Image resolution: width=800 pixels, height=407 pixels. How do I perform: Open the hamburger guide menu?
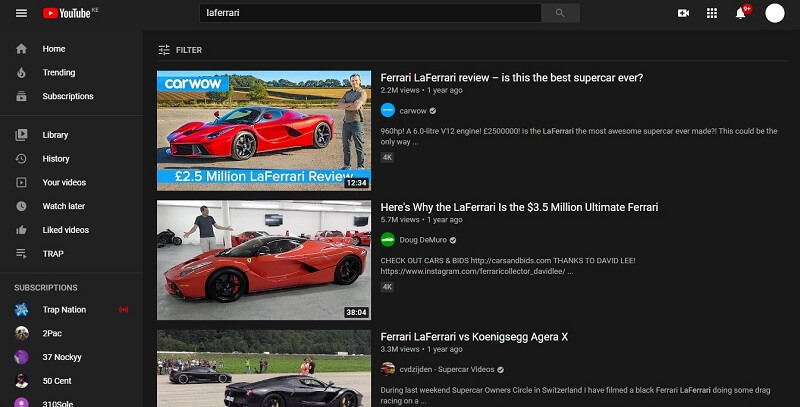21,13
